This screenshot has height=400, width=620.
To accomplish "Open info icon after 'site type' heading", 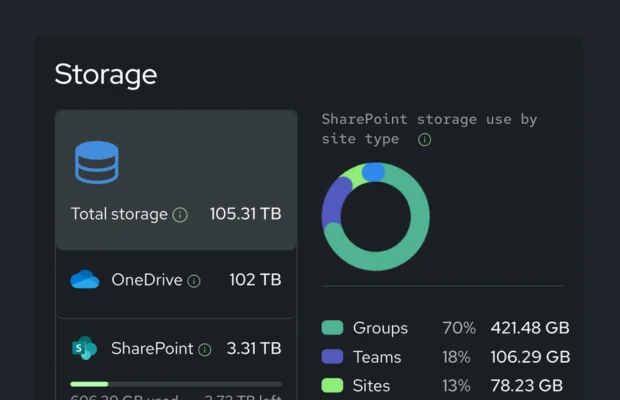I will click(x=424, y=140).
